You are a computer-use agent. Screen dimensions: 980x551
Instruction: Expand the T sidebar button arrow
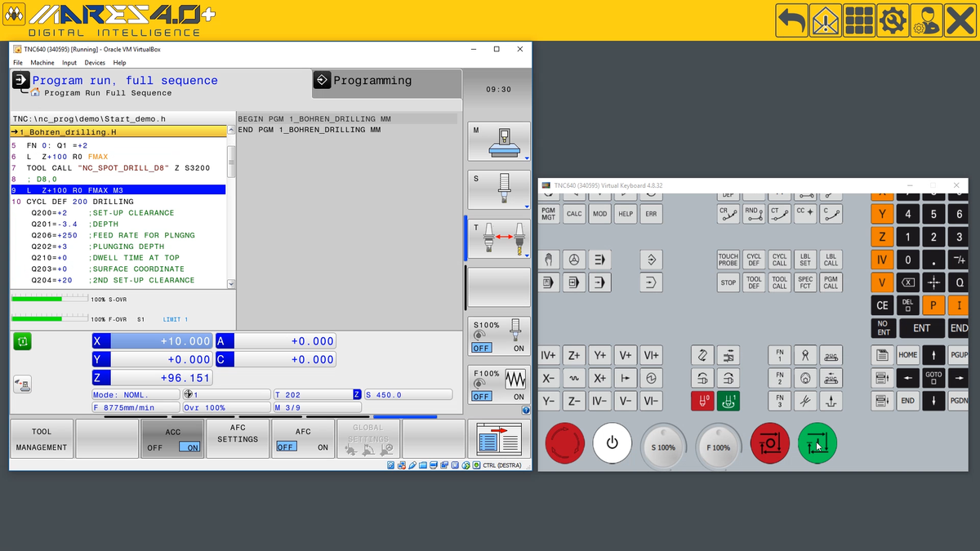tap(527, 256)
